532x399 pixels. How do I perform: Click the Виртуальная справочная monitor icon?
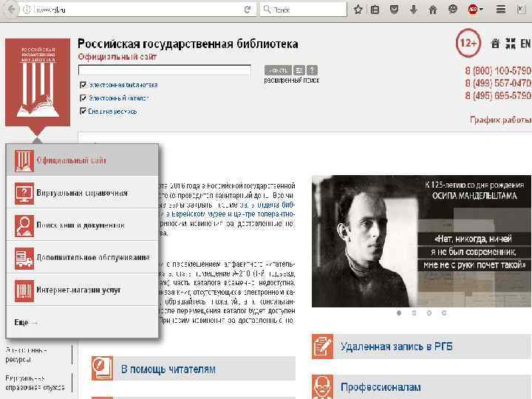[x=24, y=193]
